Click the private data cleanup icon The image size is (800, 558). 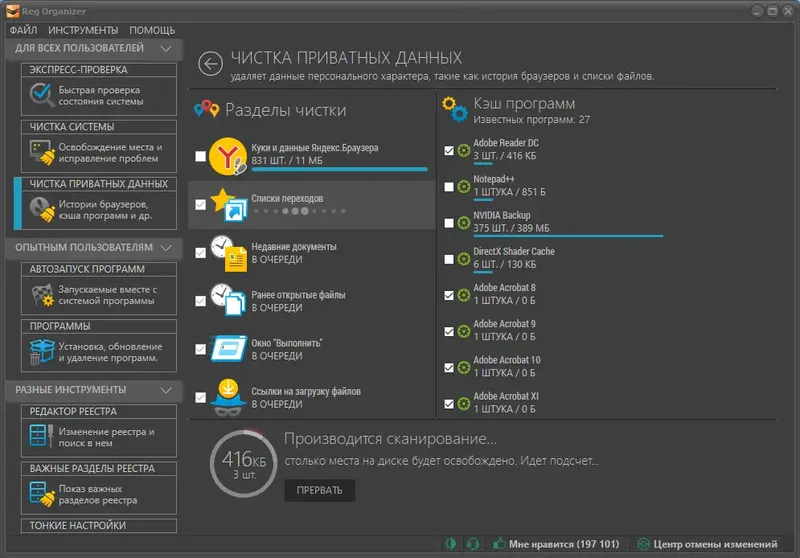click(42, 209)
